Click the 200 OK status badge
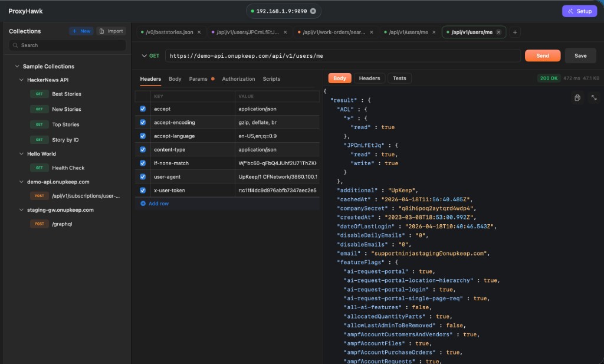Image resolution: width=604 pixels, height=364 pixels. click(549, 78)
